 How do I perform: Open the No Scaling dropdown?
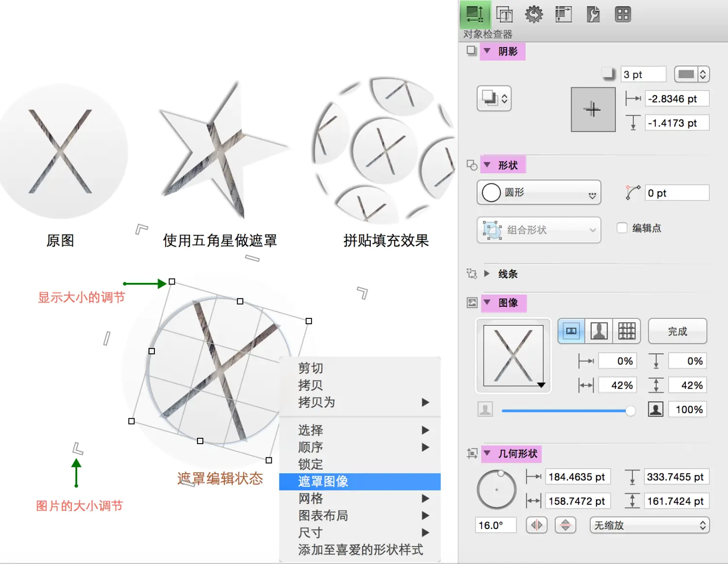pos(650,525)
